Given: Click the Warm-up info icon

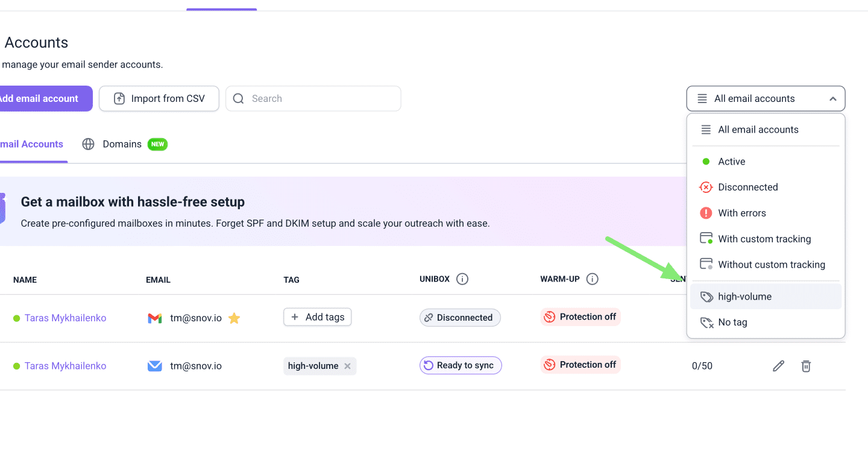Looking at the screenshot, I should click(592, 279).
